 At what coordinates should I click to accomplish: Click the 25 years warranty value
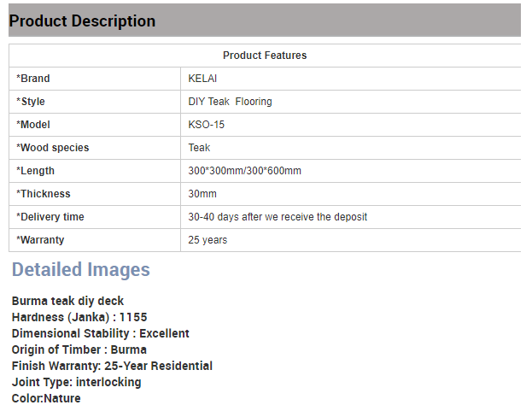[x=208, y=240]
